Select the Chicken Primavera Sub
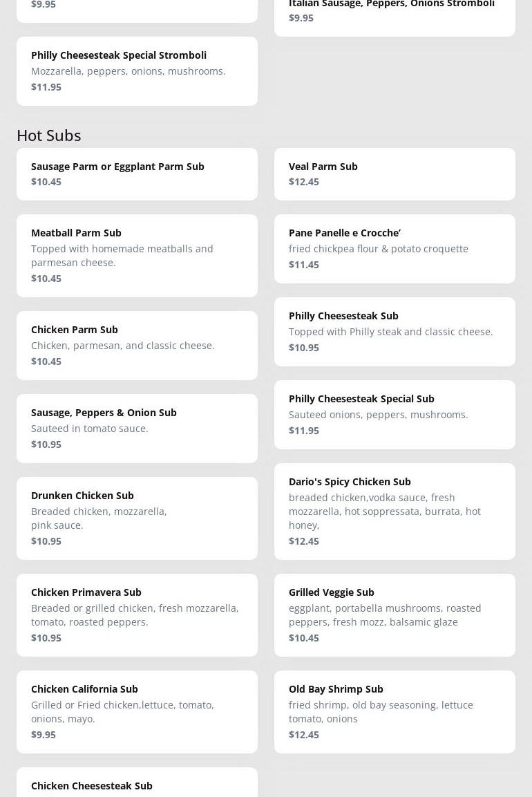 137,615
